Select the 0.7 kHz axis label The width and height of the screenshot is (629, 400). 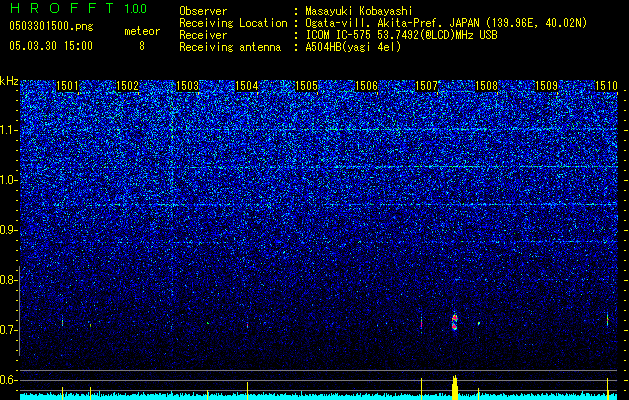coord(7,330)
